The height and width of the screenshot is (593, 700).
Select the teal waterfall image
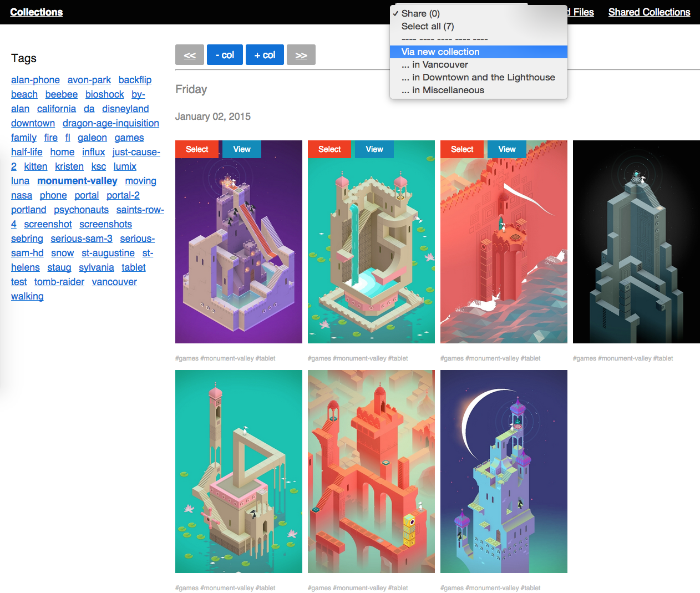(329, 149)
